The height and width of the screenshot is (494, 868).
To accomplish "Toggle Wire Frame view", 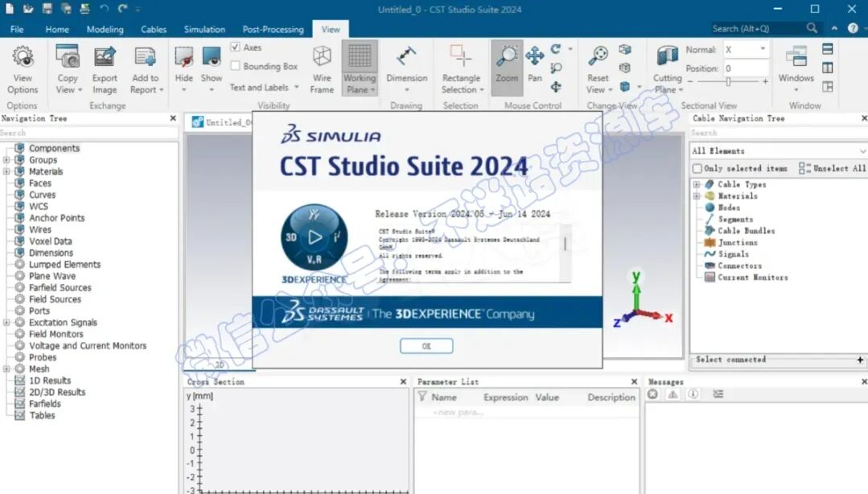I will pos(322,69).
